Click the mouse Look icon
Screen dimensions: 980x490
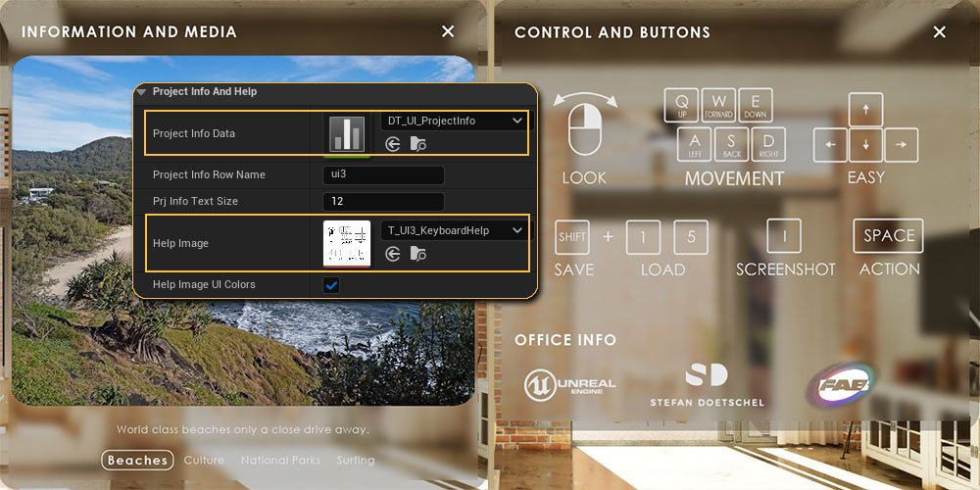point(584,127)
